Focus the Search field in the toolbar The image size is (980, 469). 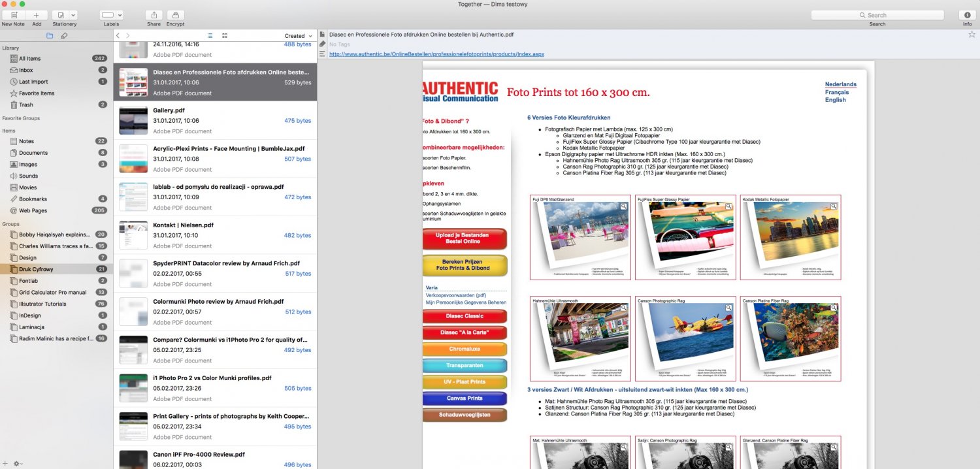click(877, 15)
